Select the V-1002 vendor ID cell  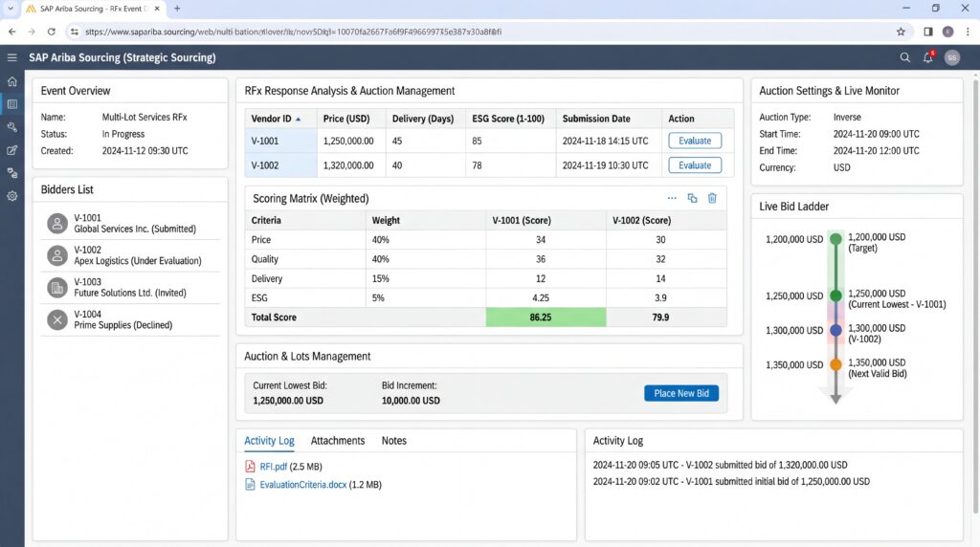pos(280,165)
